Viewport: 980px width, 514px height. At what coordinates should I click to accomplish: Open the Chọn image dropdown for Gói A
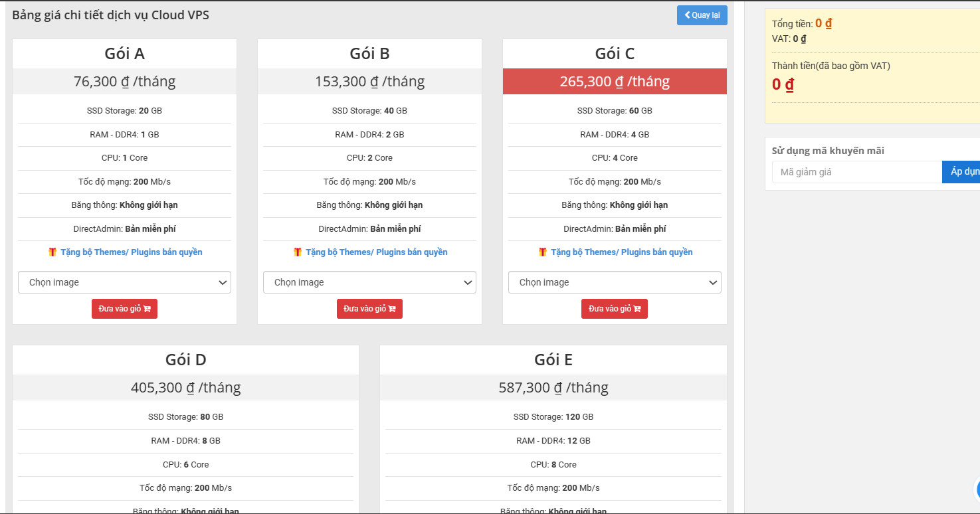tap(124, 282)
